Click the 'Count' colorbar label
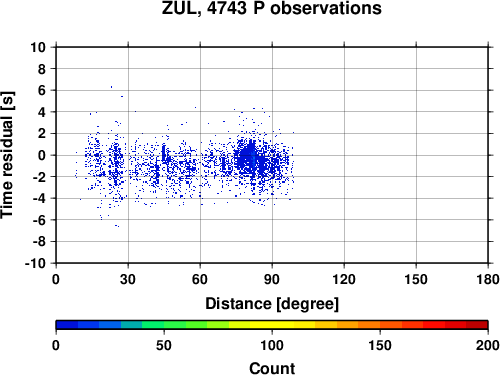 272,369
